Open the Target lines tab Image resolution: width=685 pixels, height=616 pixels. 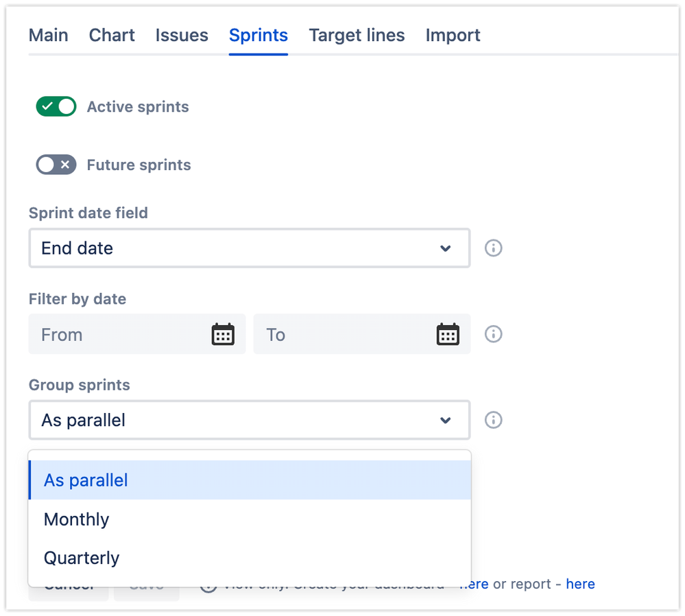tap(357, 35)
